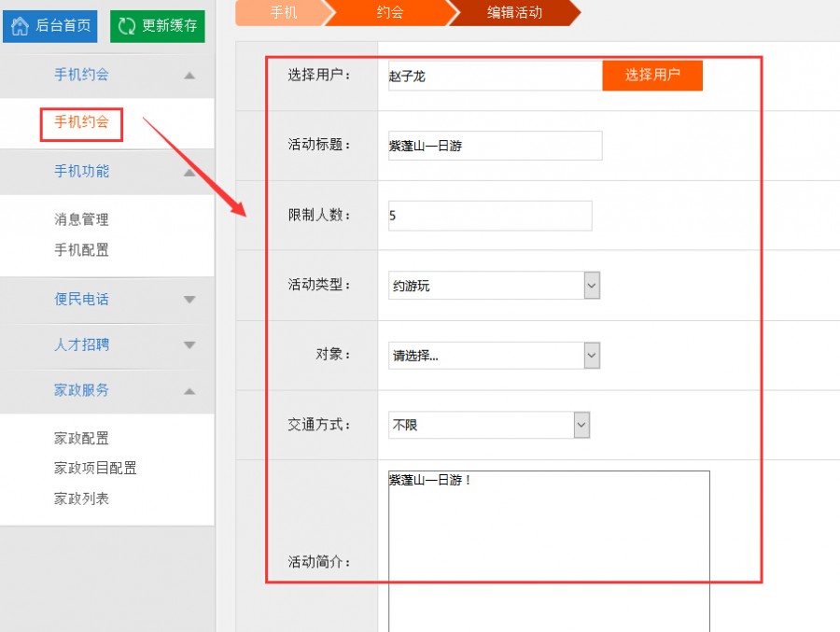Collapse the 手机约会 section arrow
Screen dimensions: 840x632
(189, 76)
